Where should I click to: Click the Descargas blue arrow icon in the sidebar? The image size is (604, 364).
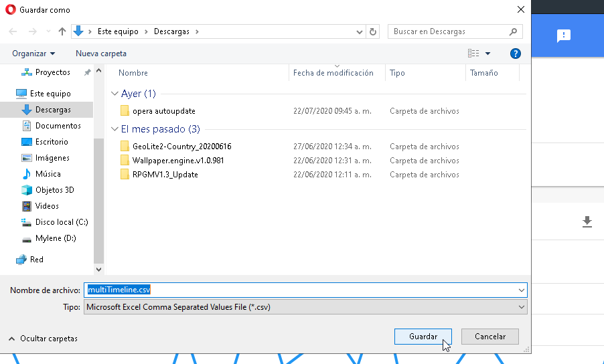click(x=27, y=110)
